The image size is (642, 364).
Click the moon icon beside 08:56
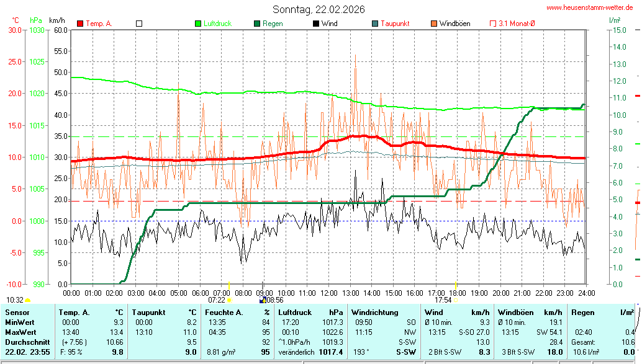coord(262,300)
